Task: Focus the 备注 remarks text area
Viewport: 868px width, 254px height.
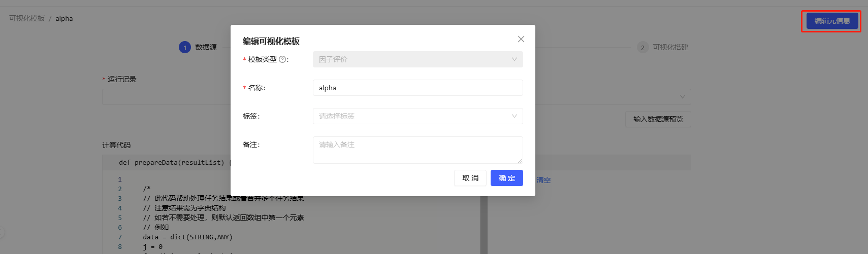Action: (x=417, y=150)
